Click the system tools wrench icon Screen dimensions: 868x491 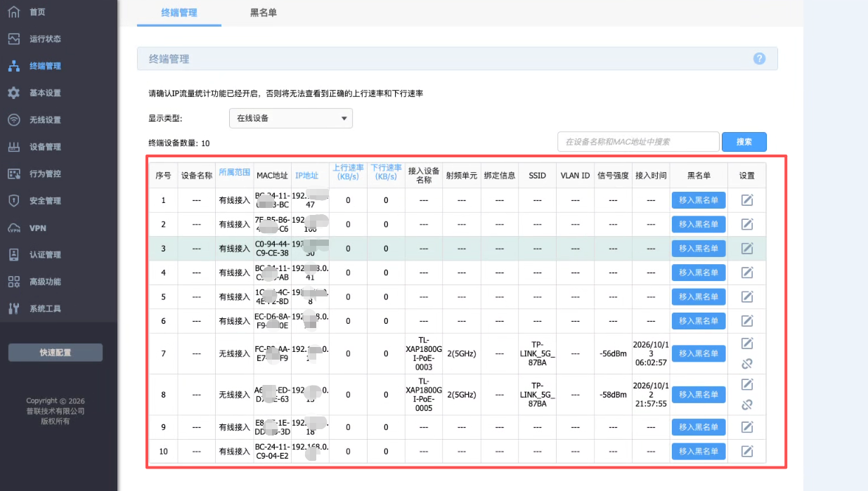point(14,308)
